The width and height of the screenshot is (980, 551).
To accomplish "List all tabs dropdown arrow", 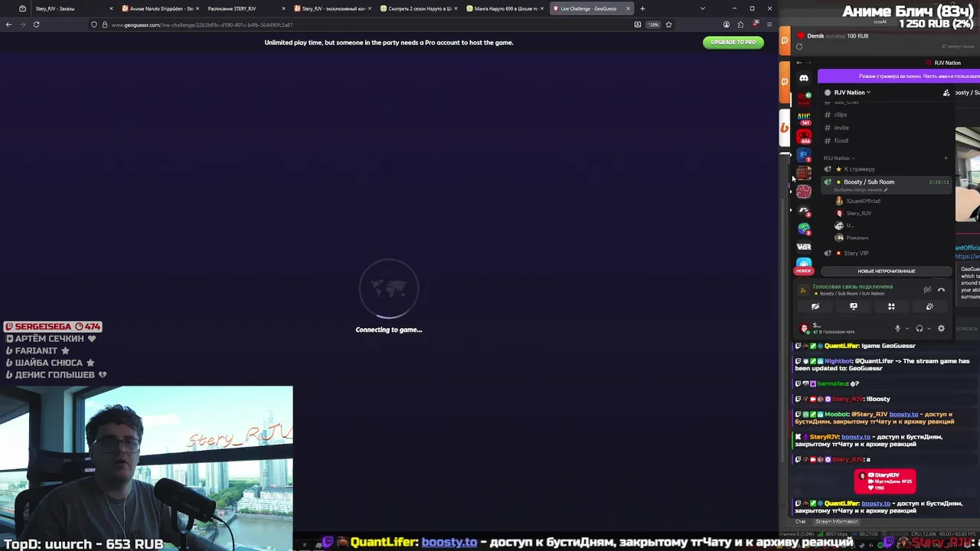I will pos(702,8).
